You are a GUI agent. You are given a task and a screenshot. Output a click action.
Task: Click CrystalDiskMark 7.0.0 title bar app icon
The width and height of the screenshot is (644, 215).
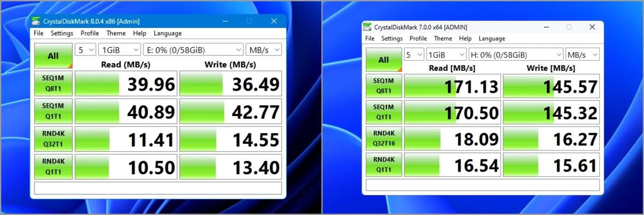367,27
